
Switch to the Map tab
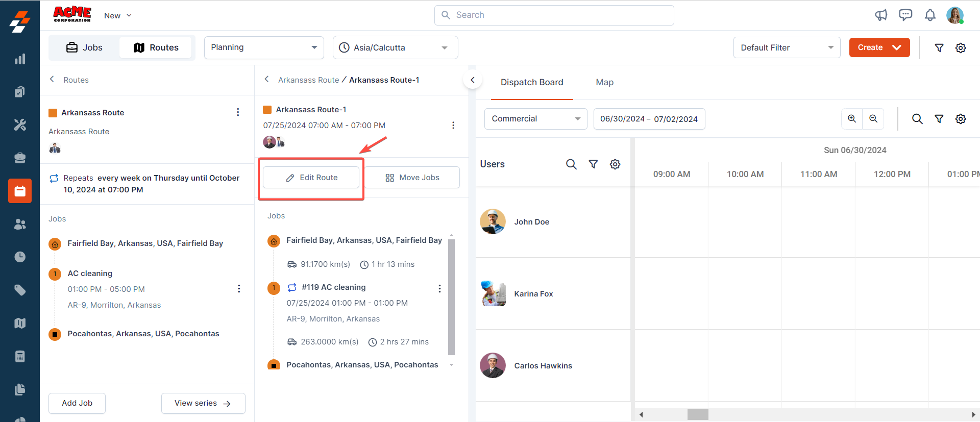pos(604,82)
